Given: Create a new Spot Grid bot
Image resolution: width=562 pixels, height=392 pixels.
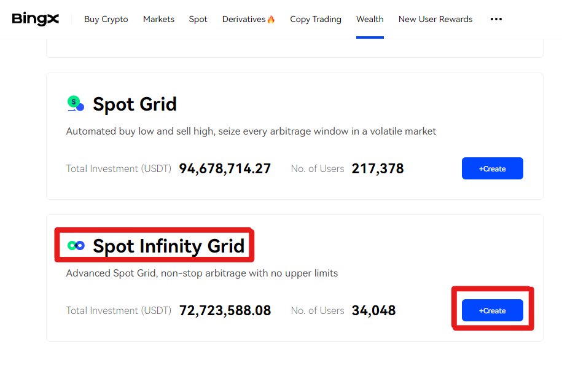Looking at the screenshot, I should [493, 168].
